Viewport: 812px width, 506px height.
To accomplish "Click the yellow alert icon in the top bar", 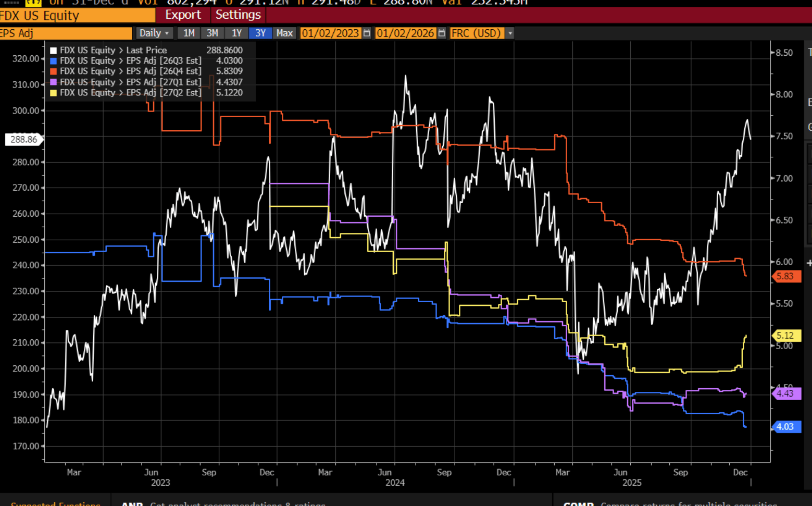I will (x=34, y=3).
